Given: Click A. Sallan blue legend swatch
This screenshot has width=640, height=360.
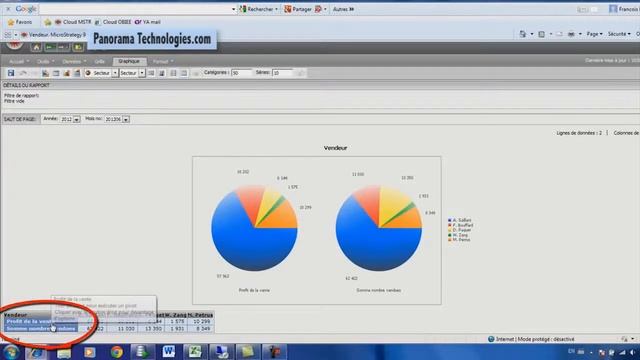Looking at the screenshot, I should [x=450, y=220].
